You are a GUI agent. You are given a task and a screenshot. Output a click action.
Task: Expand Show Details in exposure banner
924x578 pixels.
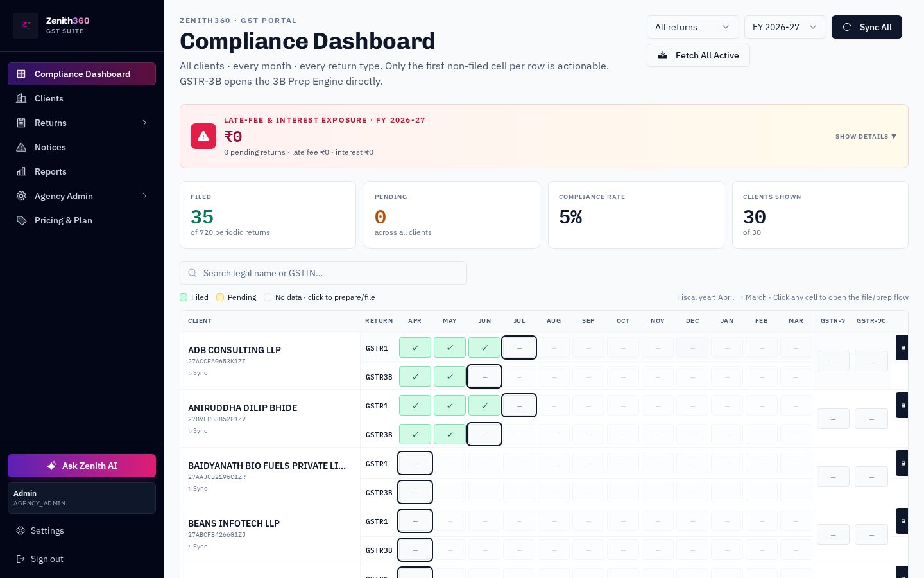coord(866,136)
